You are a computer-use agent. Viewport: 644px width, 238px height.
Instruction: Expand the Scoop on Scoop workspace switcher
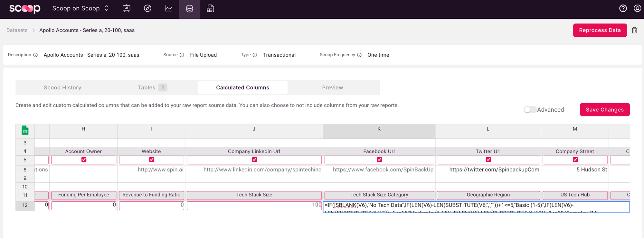tap(81, 8)
